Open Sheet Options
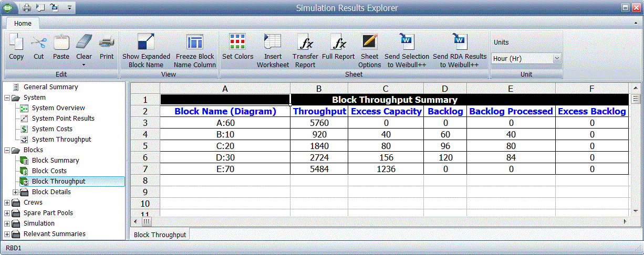 tap(369, 43)
